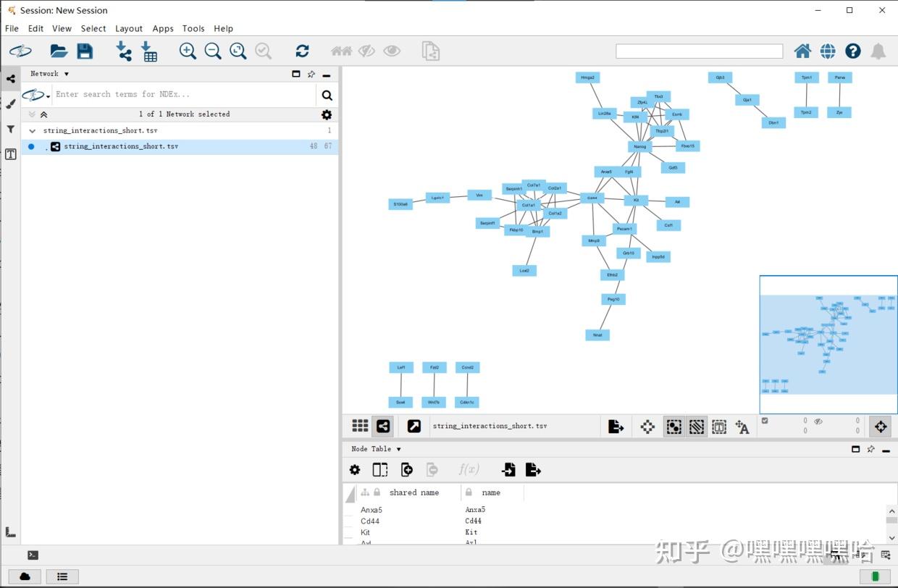
Task: Toggle node selection mode
Action: (x=673, y=427)
